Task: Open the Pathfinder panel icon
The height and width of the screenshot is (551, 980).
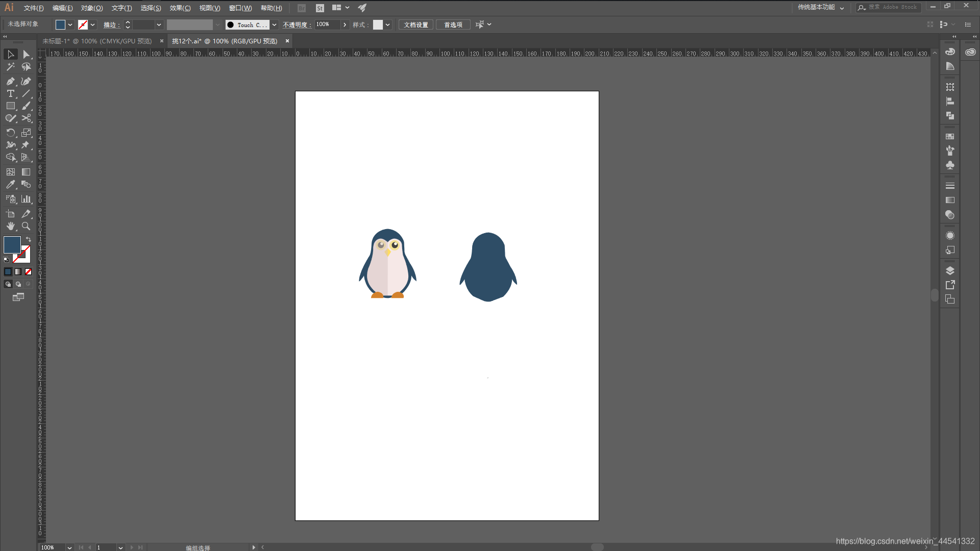Action: 950,116
